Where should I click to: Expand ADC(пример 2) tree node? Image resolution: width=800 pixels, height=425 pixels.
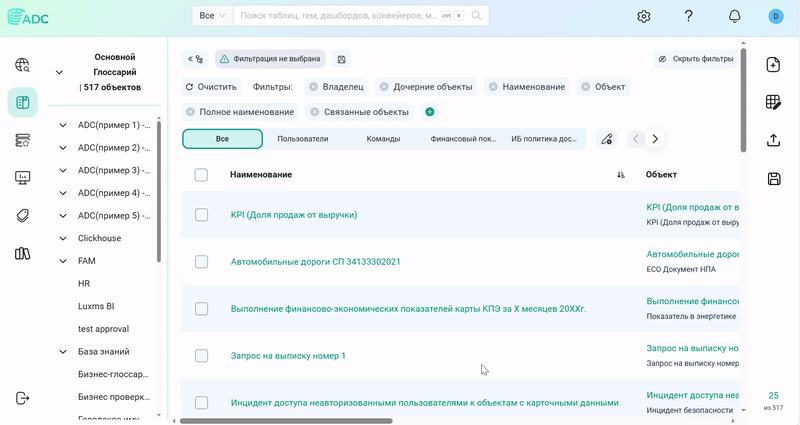pos(63,148)
